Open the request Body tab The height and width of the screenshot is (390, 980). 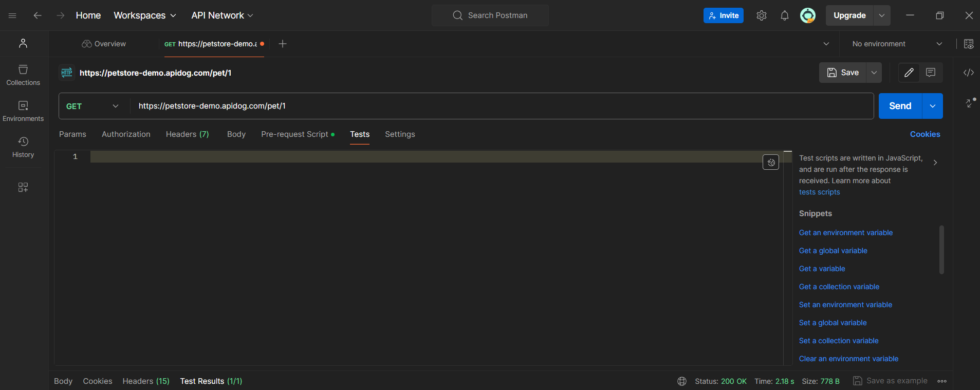click(236, 134)
